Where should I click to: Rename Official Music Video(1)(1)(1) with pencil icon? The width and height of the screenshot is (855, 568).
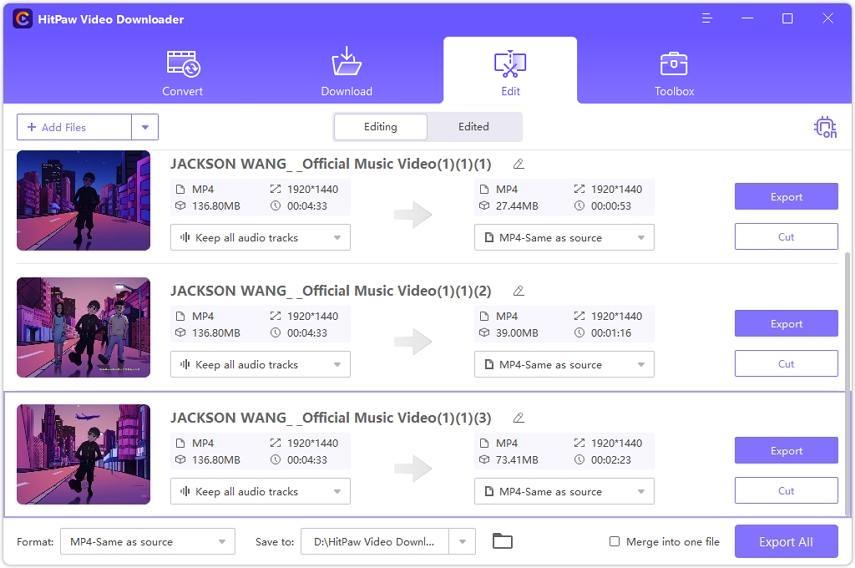point(519,164)
